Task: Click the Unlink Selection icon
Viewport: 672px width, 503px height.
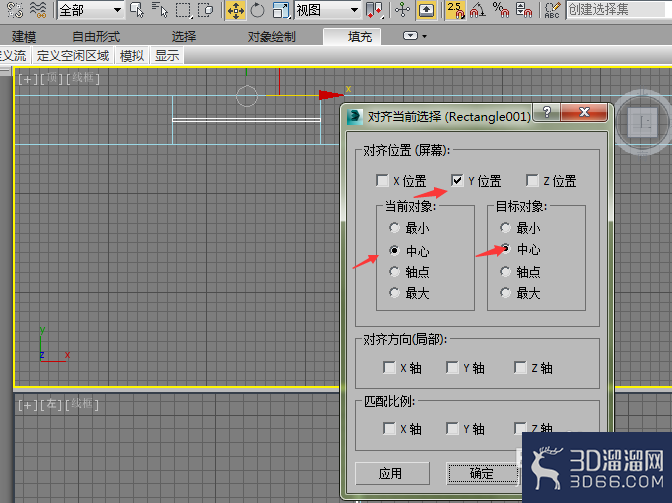Action: point(15,9)
